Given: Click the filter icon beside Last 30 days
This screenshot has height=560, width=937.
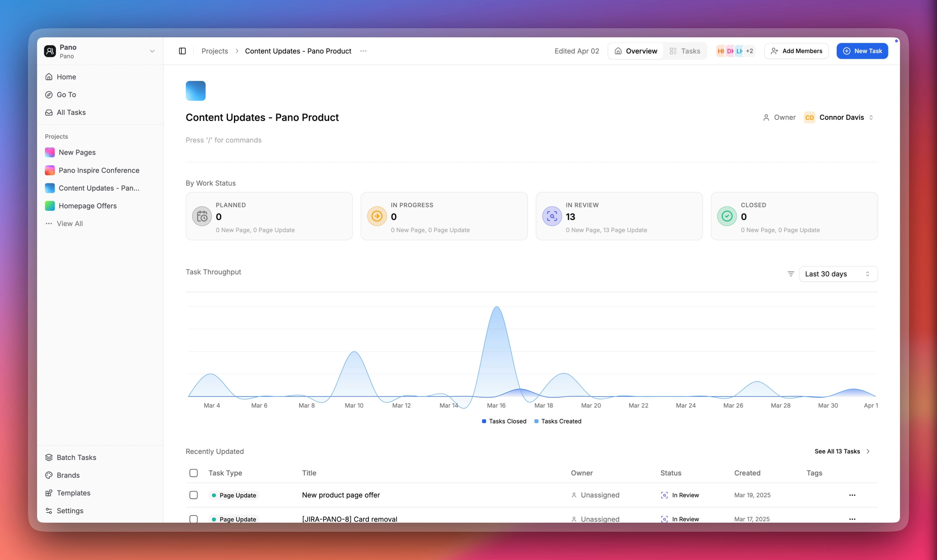Looking at the screenshot, I should tap(790, 274).
